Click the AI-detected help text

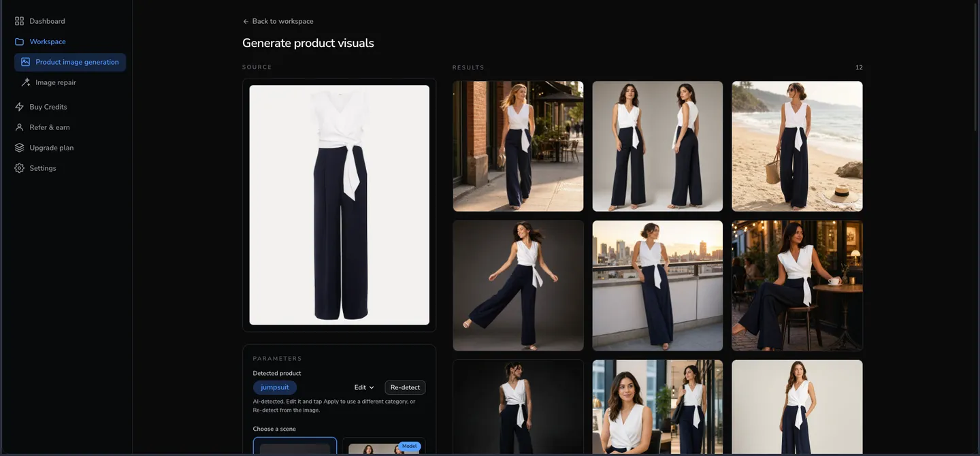pyautogui.click(x=334, y=406)
